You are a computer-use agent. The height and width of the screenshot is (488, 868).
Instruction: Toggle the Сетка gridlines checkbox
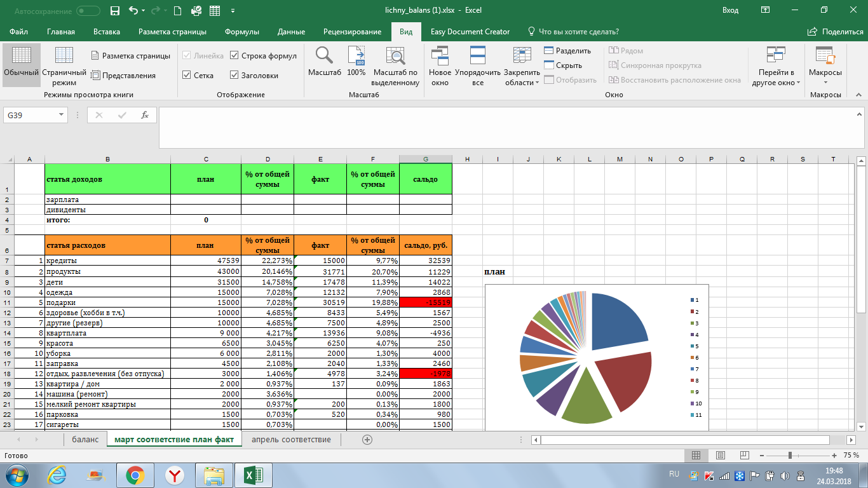coord(187,75)
